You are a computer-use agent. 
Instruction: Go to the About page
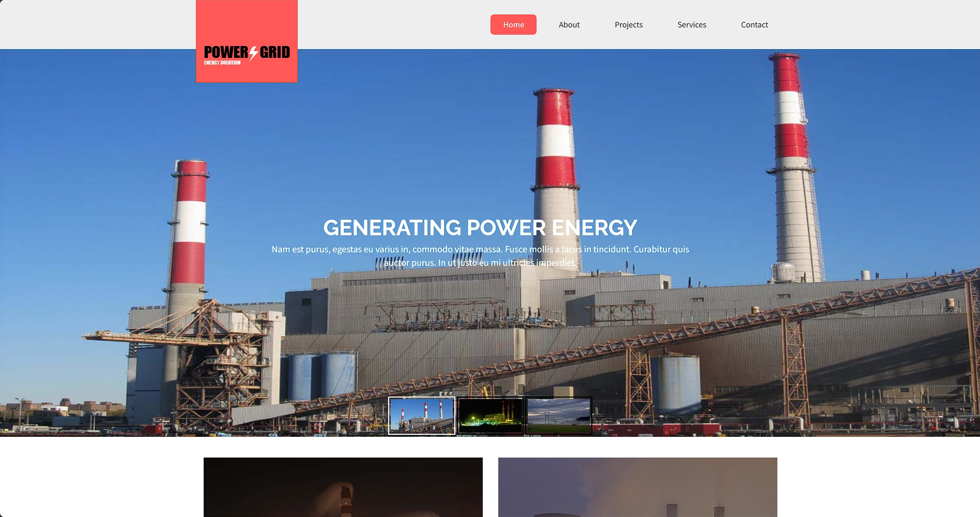[x=569, y=25]
